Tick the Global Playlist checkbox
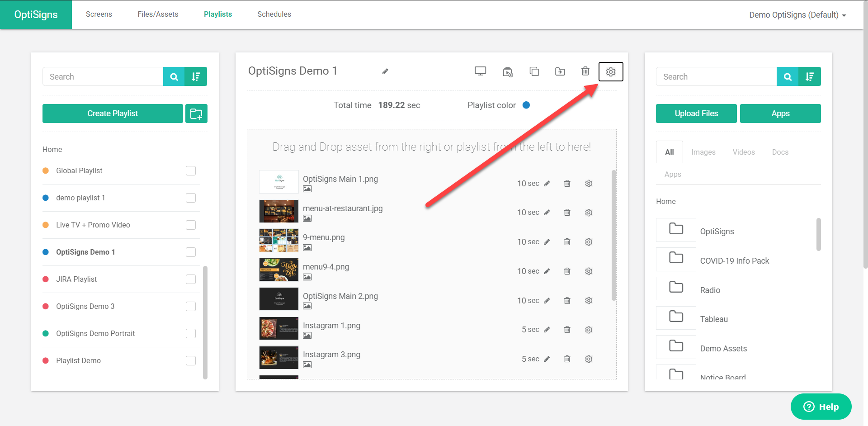Viewport: 868px width, 426px height. pyautogui.click(x=191, y=170)
